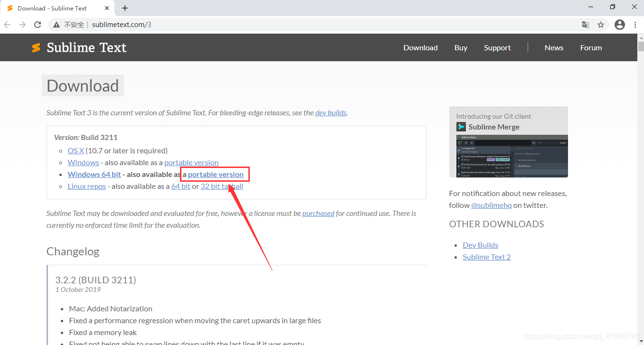Click the translate page icon
The width and height of the screenshot is (644, 345).
click(x=586, y=25)
